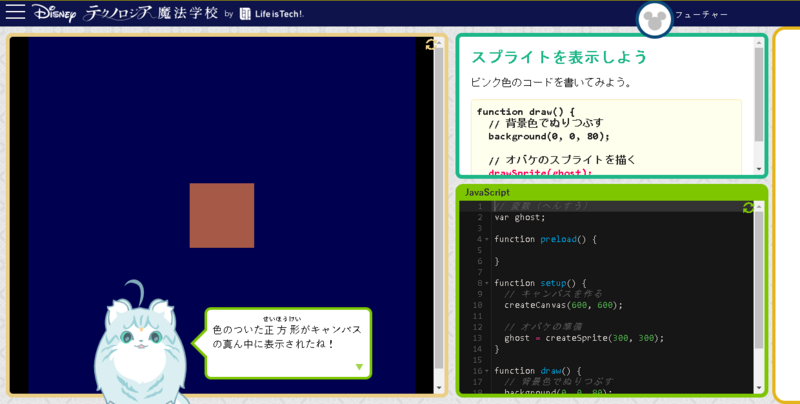Click 'function draw() {' in the instructions sample
The width and height of the screenshot is (800, 404).
[x=526, y=111]
